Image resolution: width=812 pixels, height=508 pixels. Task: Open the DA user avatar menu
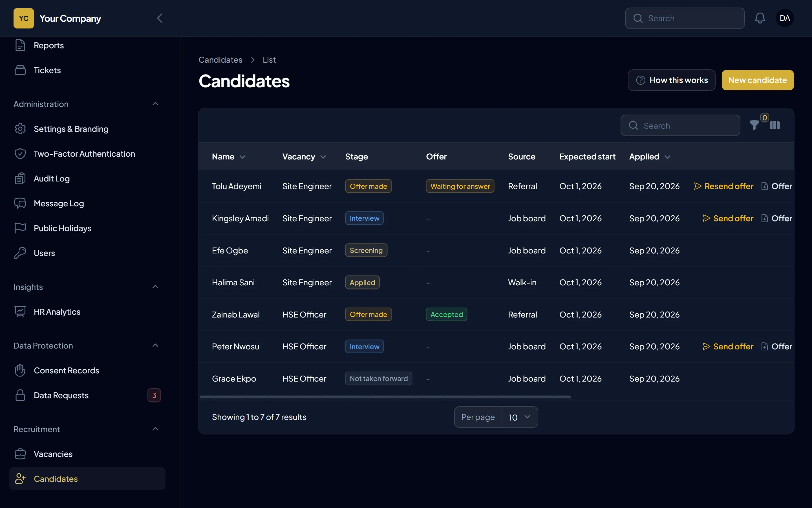784,18
